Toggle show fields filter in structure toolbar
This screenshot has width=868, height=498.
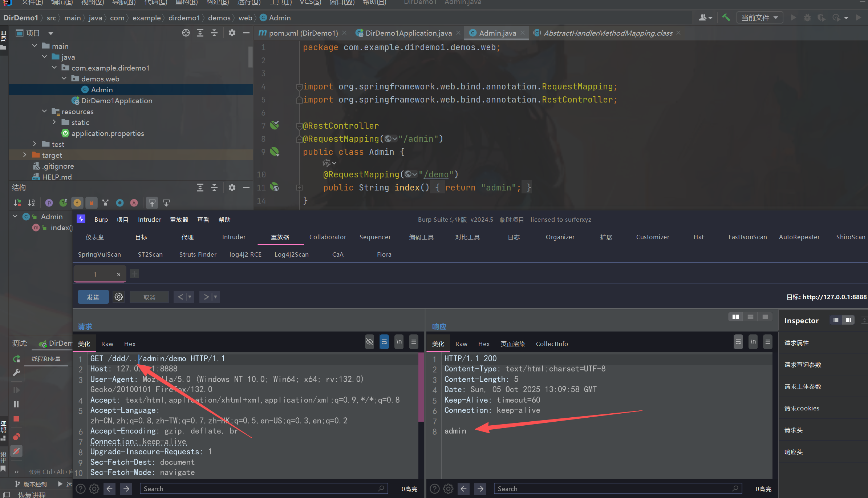point(77,203)
